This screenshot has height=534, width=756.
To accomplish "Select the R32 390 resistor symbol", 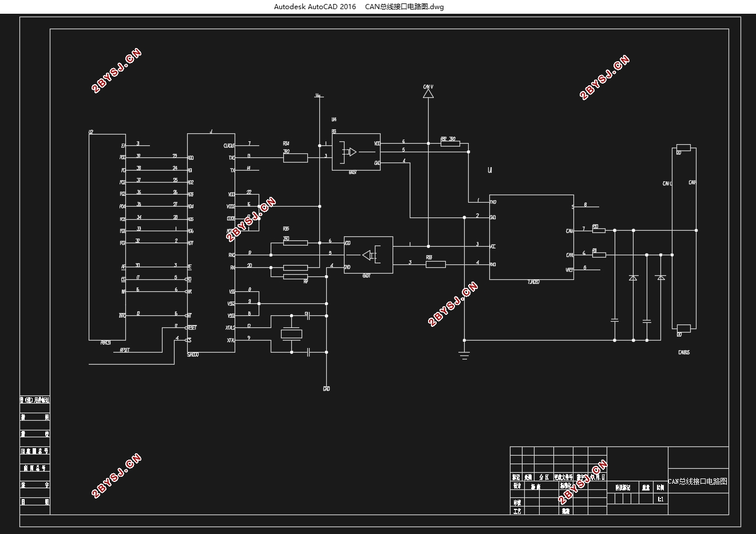I will click(450, 144).
